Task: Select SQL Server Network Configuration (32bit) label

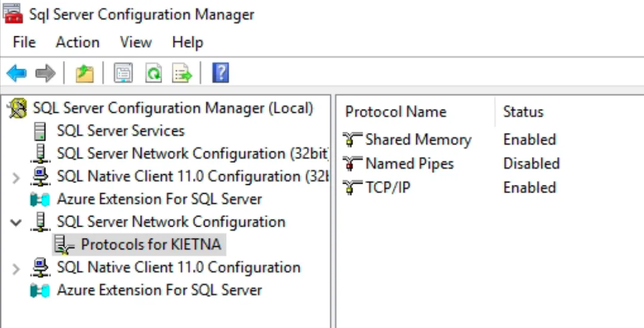Action: [193, 154]
